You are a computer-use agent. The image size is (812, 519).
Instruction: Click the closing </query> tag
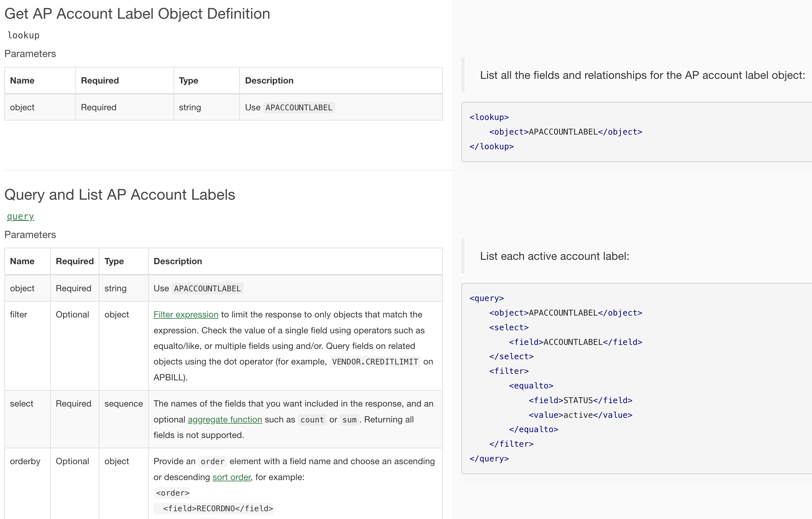click(489, 458)
